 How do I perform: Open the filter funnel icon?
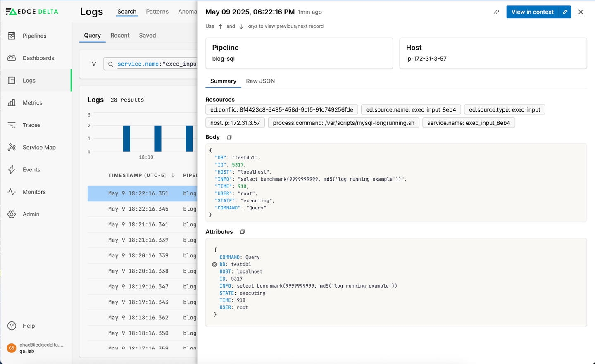point(94,64)
